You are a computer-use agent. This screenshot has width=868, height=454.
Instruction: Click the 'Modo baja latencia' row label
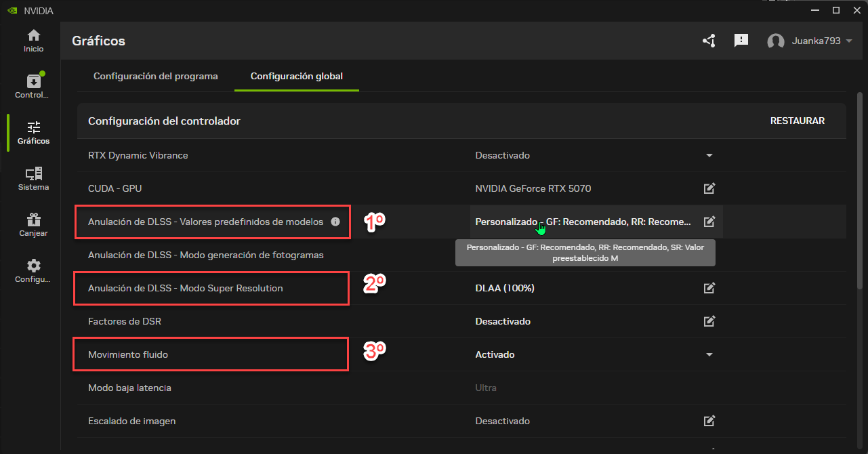[129, 388]
